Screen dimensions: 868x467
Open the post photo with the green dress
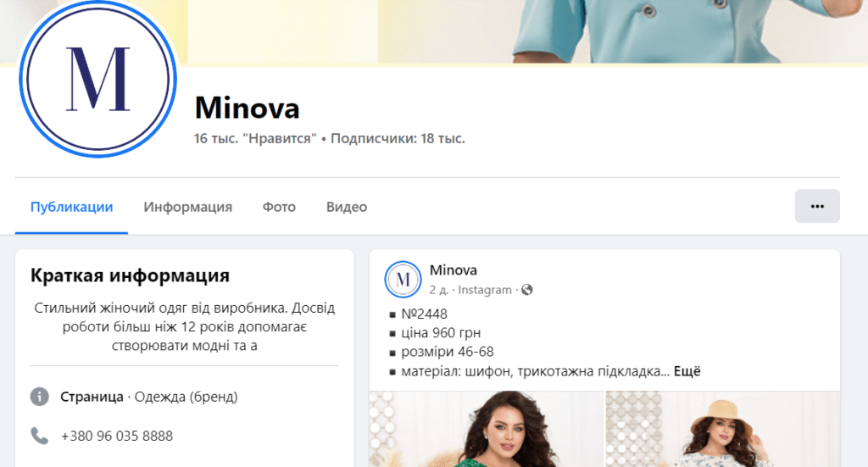(486, 429)
